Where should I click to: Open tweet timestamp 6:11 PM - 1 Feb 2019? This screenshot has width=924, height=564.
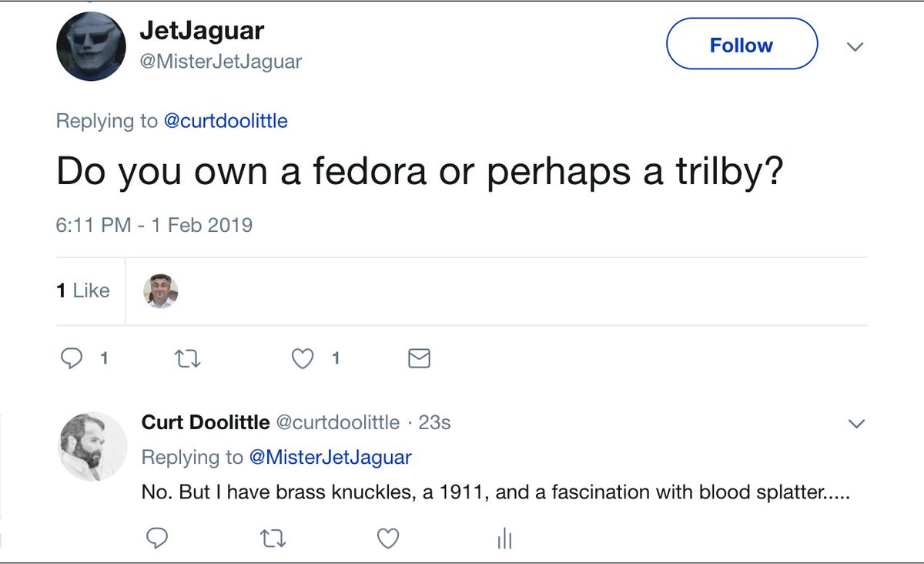click(154, 225)
